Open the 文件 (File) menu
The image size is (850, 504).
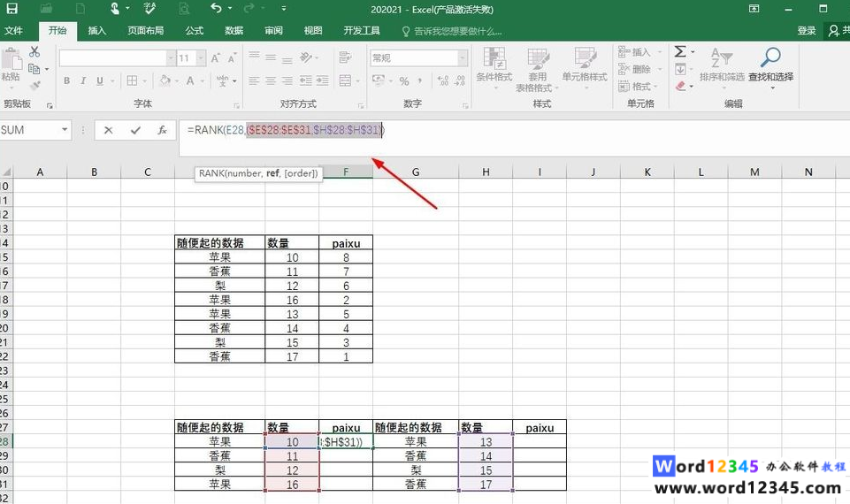pyautogui.click(x=14, y=31)
